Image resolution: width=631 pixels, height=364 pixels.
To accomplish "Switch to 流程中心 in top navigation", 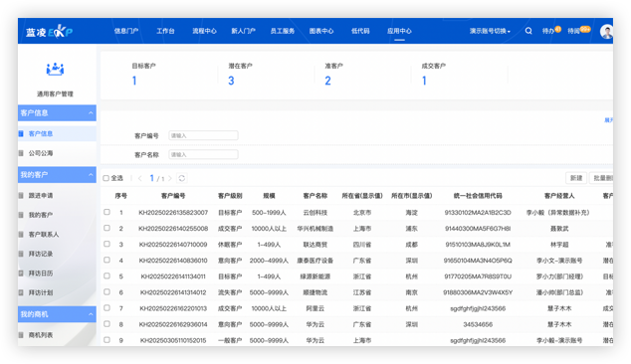I will pyautogui.click(x=204, y=31).
